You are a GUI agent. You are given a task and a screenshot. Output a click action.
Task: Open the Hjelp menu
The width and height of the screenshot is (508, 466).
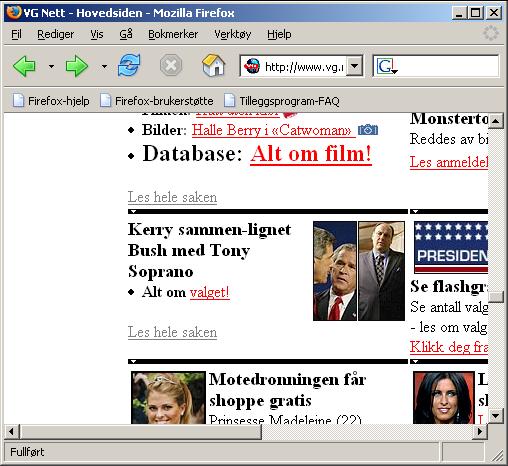pyautogui.click(x=279, y=34)
